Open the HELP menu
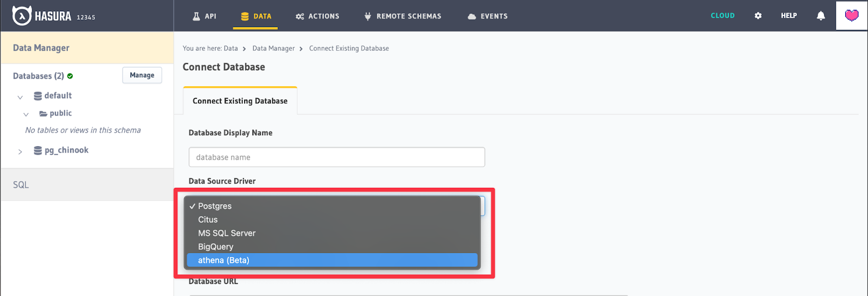 pos(789,16)
